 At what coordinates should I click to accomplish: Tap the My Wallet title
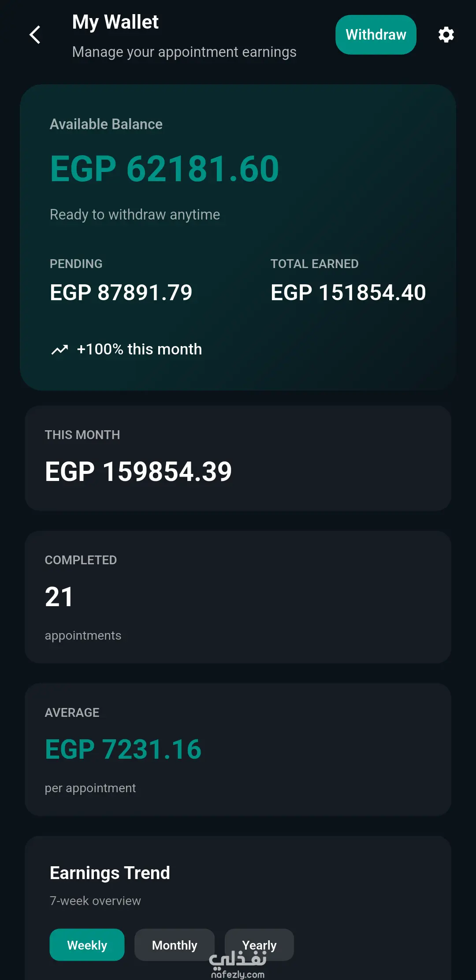coord(115,22)
